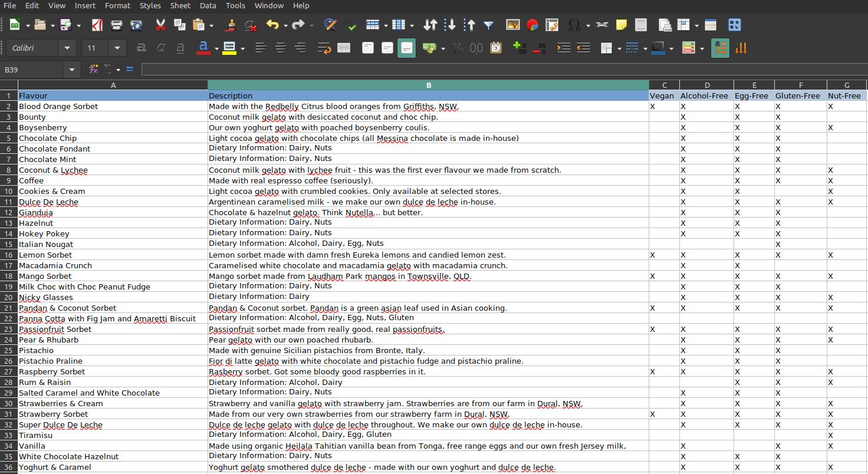Align cell text right
The height and width of the screenshot is (474, 868).
coord(300,48)
